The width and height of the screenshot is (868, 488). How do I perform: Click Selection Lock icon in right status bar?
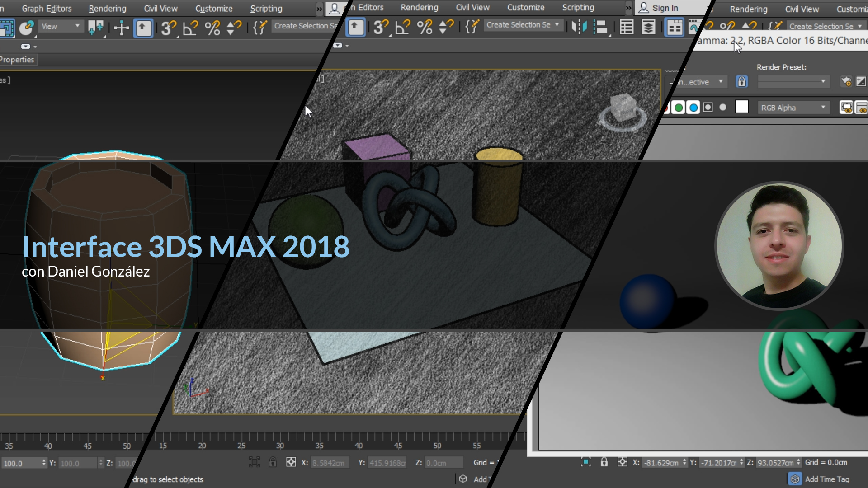click(x=604, y=462)
